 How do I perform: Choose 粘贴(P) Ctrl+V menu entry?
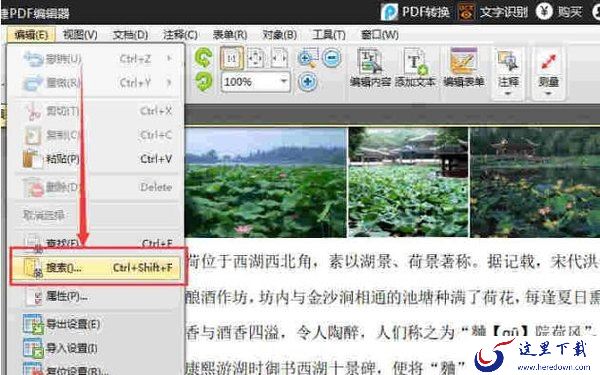[96, 159]
